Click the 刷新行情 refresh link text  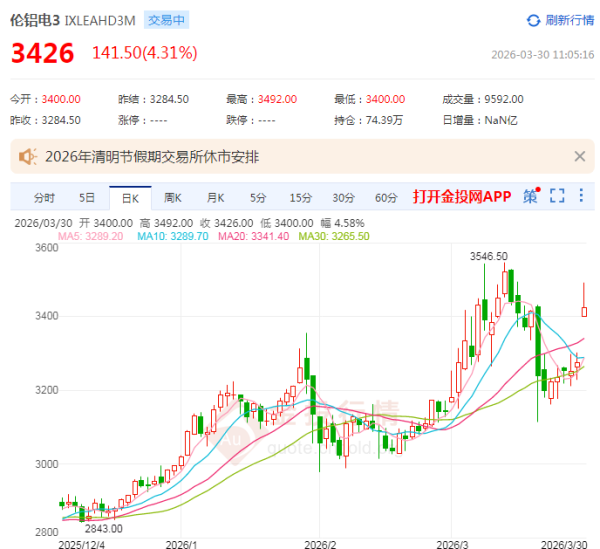[x=569, y=20]
